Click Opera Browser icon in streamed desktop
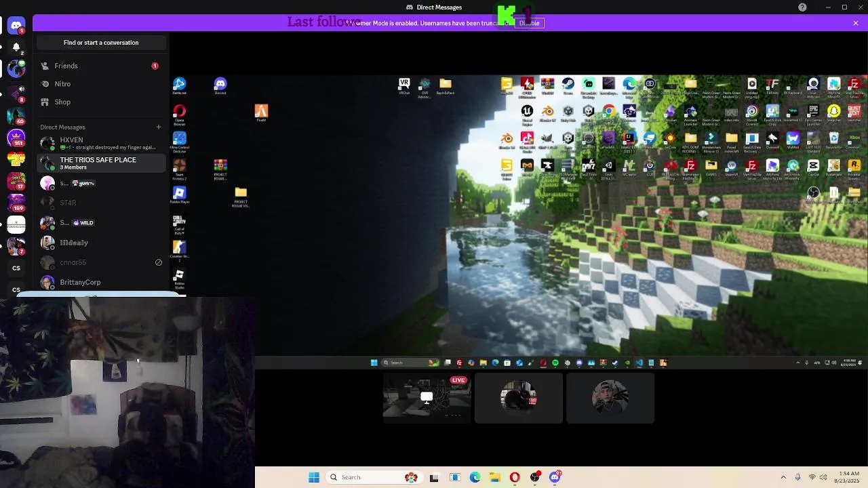 click(x=179, y=114)
